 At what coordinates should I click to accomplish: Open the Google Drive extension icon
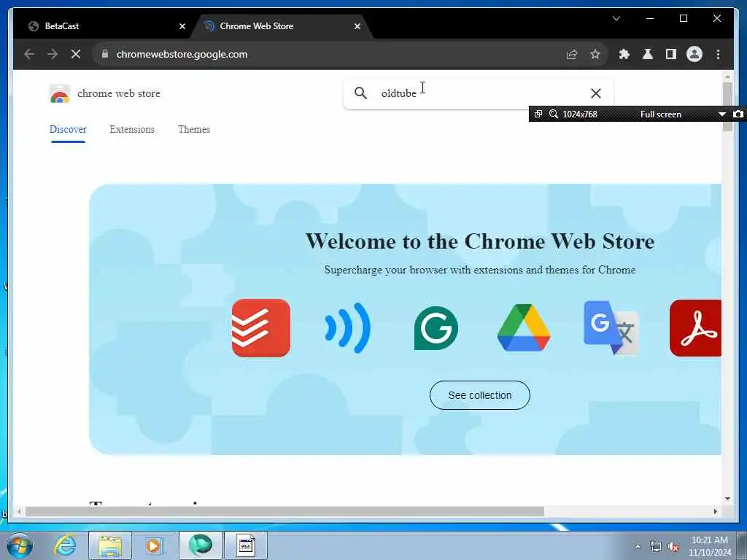click(x=524, y=327)
